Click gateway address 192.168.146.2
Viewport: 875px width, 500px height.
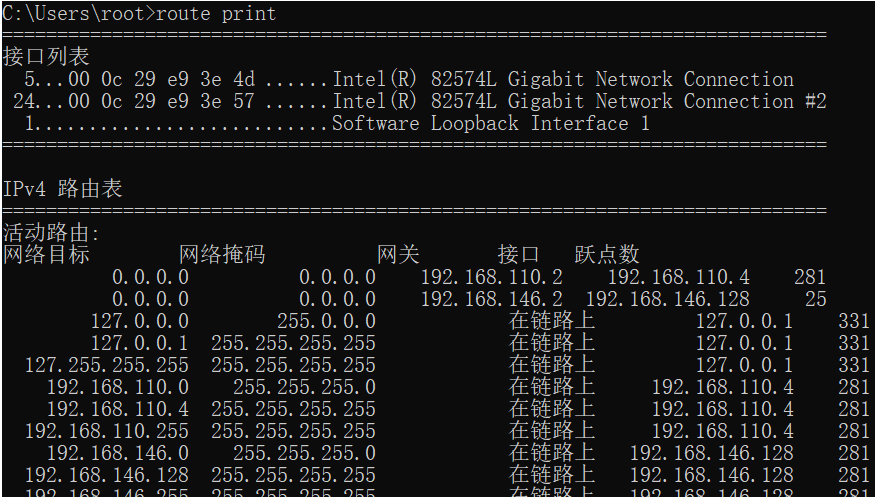(492, 299)
